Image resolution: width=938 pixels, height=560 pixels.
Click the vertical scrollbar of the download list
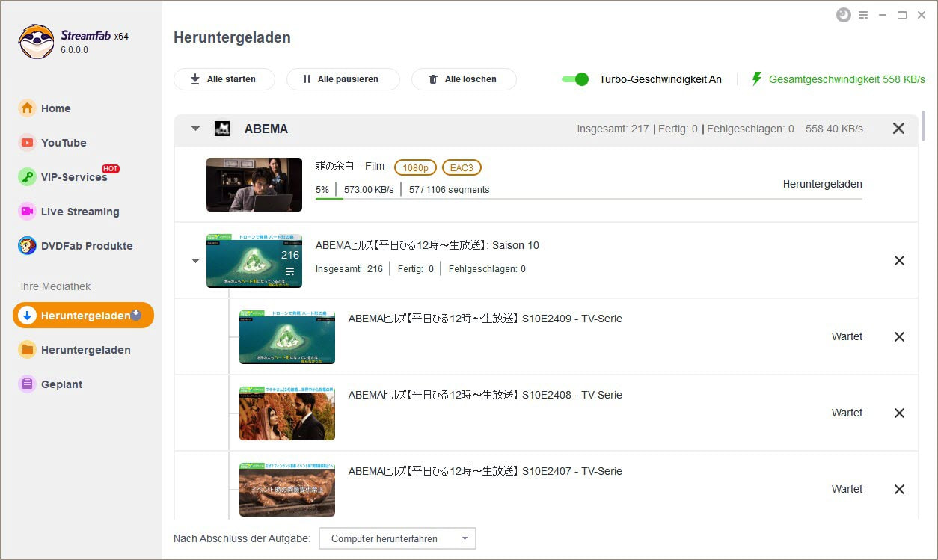[x=925, y=126]
